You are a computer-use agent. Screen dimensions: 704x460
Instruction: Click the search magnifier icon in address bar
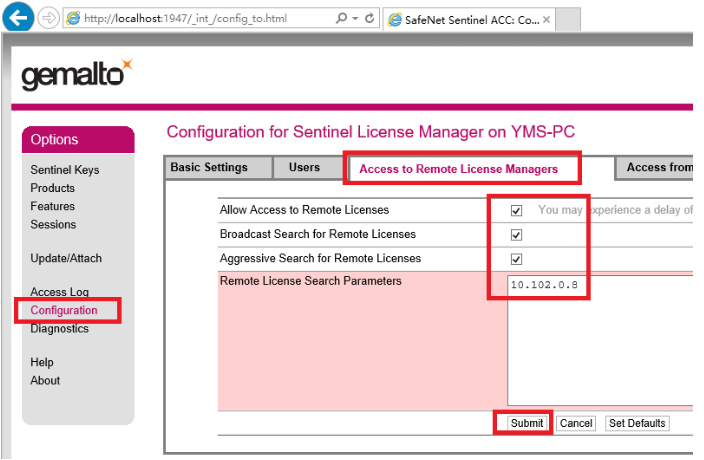pyautogui.click(x=341, y=18)
